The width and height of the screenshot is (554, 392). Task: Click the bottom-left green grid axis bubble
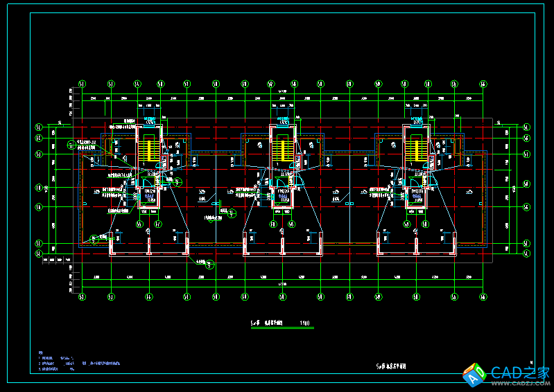pos(82,297)
